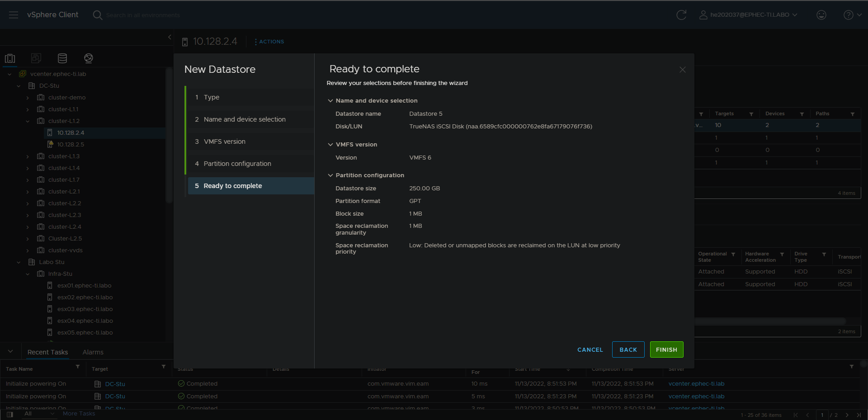The height and width of the screenshot is (420, 868).
Task: Filter the Devices column
Action: pyautogui.click(x=802, y=114)
